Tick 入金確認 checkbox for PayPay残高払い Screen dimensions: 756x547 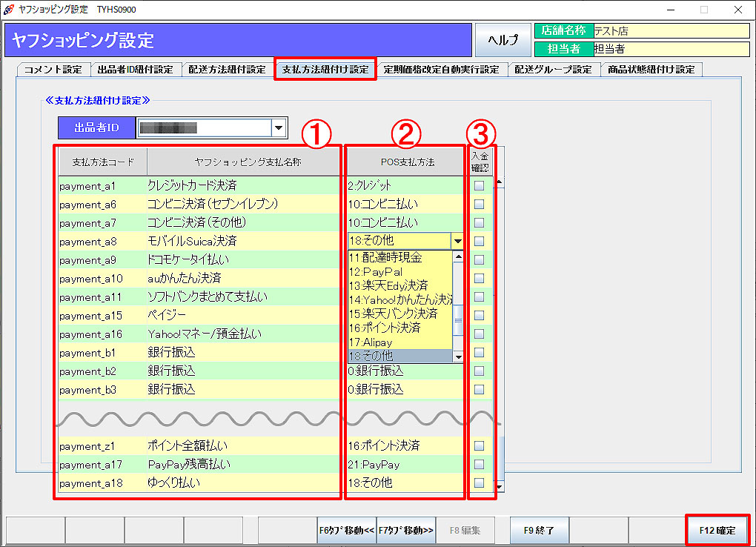(x=479, y=465)
